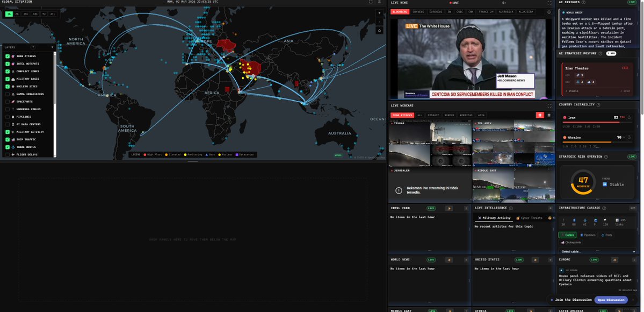Enable the Undersea Cables layer

pos(8,109)
